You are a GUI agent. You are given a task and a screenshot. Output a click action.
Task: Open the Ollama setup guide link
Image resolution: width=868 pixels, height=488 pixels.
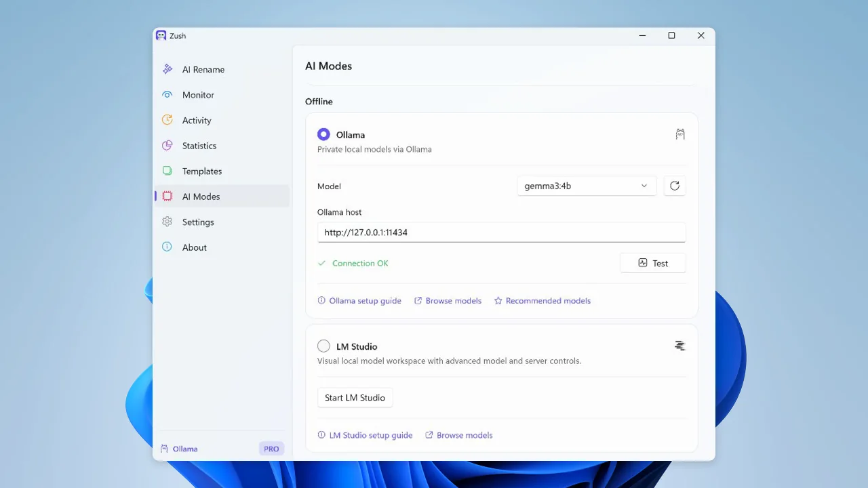[x=359, y=300]
